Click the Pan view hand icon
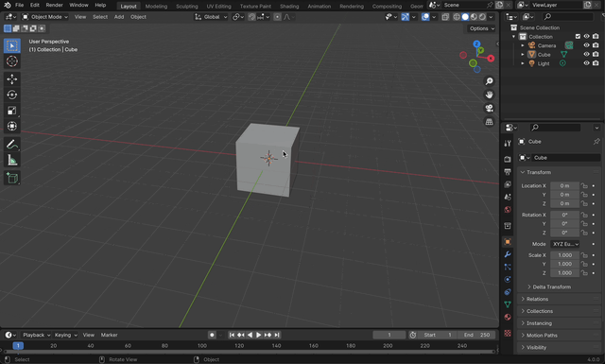Screen dimensions: 605x364 pos(490,95)
